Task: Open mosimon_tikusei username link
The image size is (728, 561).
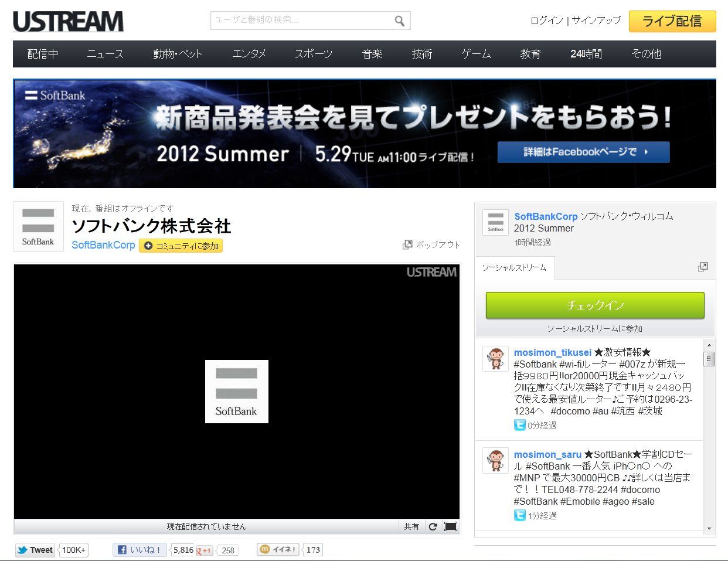Action: [x=553, y=352]
